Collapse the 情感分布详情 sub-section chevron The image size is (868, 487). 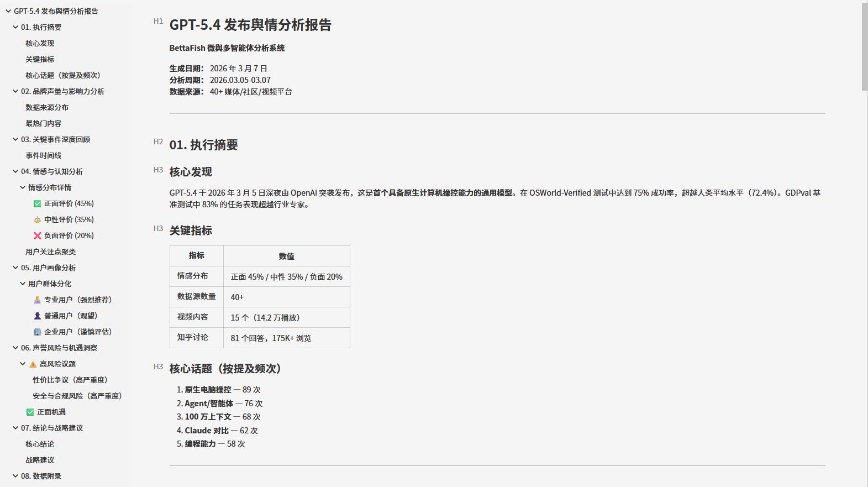(23, 187)
